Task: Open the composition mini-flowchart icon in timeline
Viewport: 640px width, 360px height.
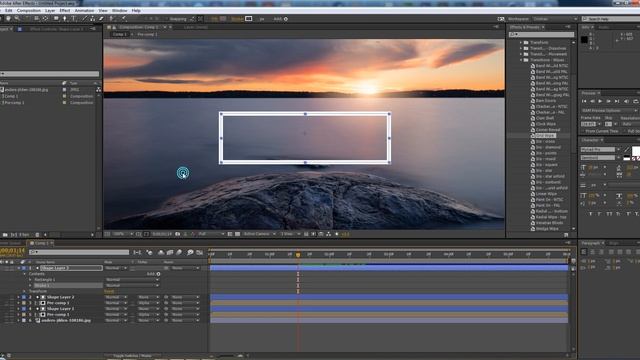Action: pyautogui.click(x=137, y=253)
